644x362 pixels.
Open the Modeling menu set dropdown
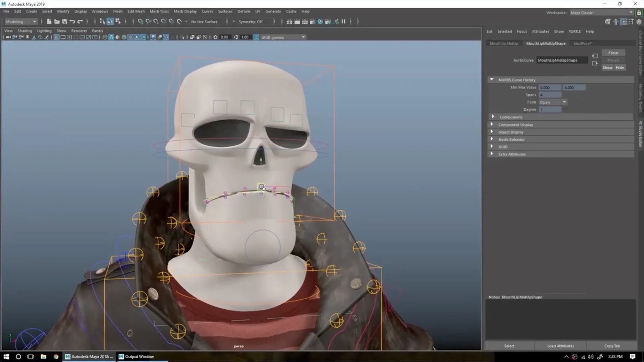click(x=21, y=21)
